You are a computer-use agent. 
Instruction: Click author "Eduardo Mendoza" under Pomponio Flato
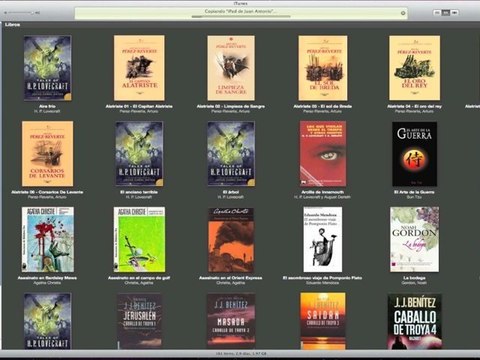(x=322, y=283)
